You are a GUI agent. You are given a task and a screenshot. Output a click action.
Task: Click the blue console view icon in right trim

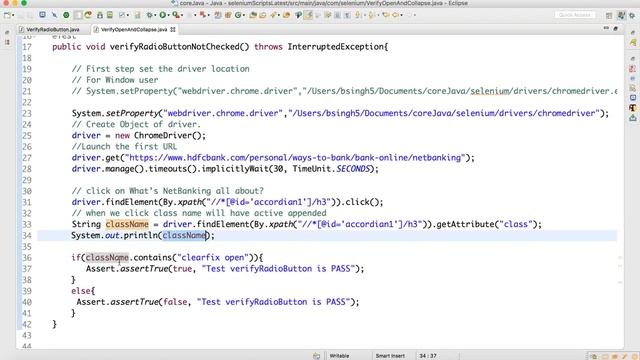pyautogui.click(x=633, y=98)
